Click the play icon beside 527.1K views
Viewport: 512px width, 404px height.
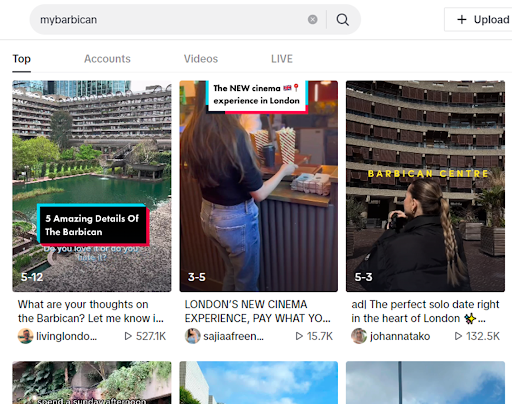click(x=128, y=336)
